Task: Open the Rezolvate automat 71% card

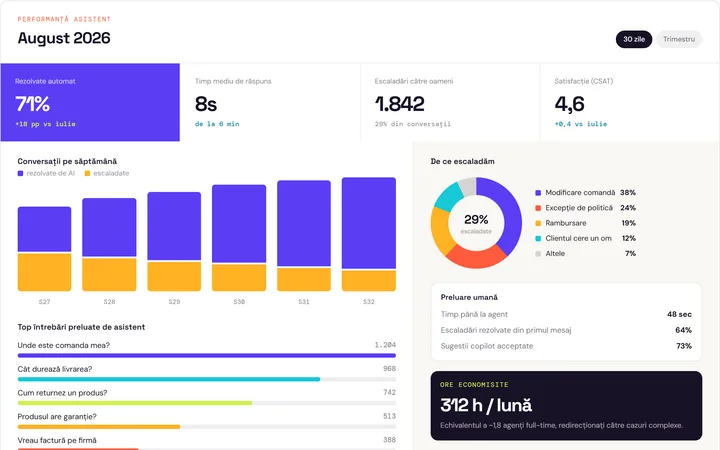Action: click(90, 102)
